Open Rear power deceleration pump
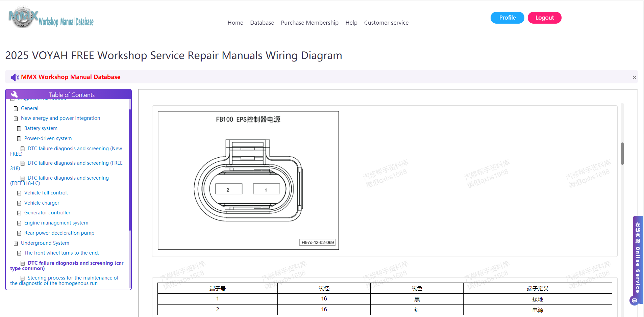Screen dimensions: 644x317 click(59, 233)
